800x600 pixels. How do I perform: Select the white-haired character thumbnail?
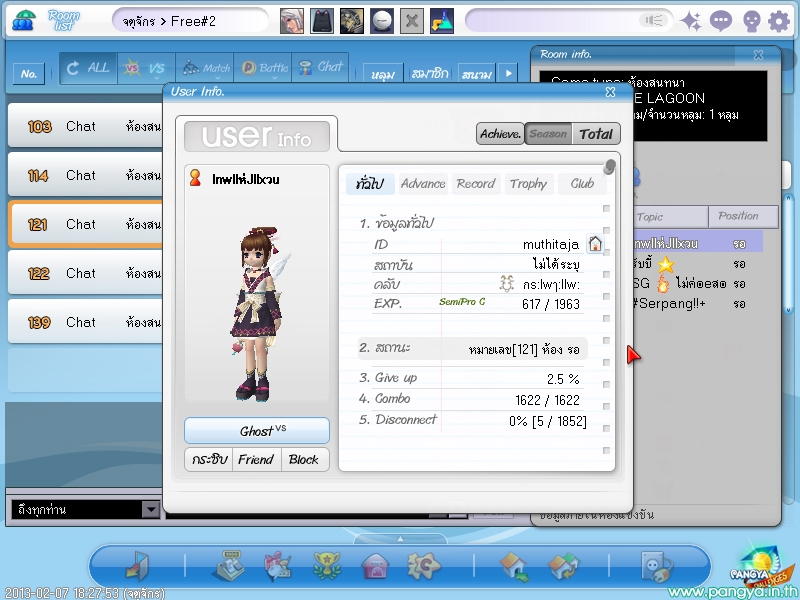[x=292, y=21]
